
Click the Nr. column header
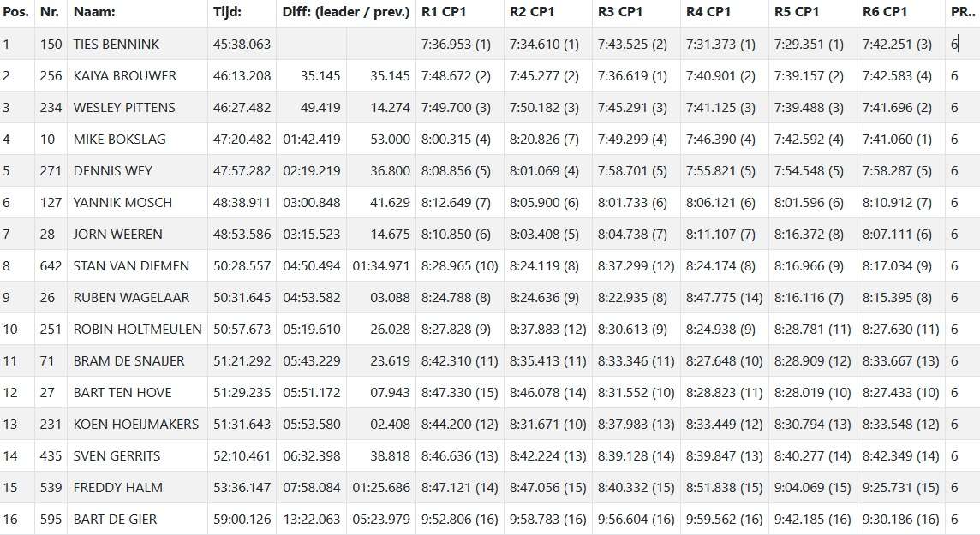click(x=49, y=12)
